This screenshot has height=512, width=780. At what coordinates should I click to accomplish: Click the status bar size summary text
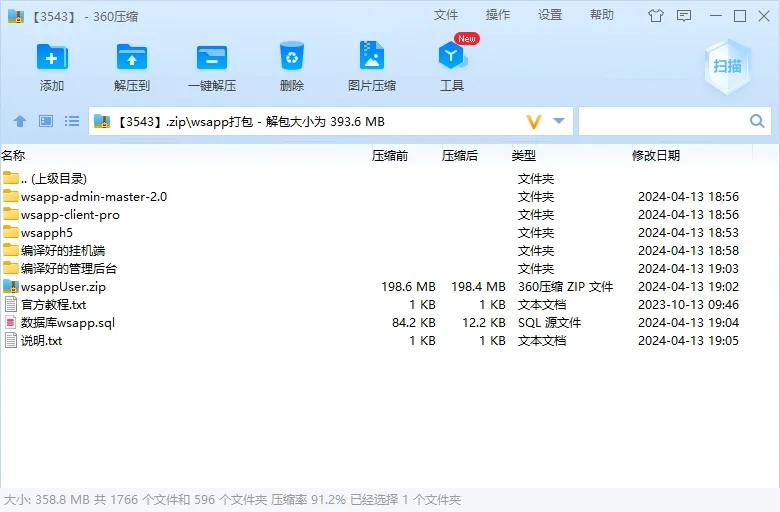[x=232, y=500]
